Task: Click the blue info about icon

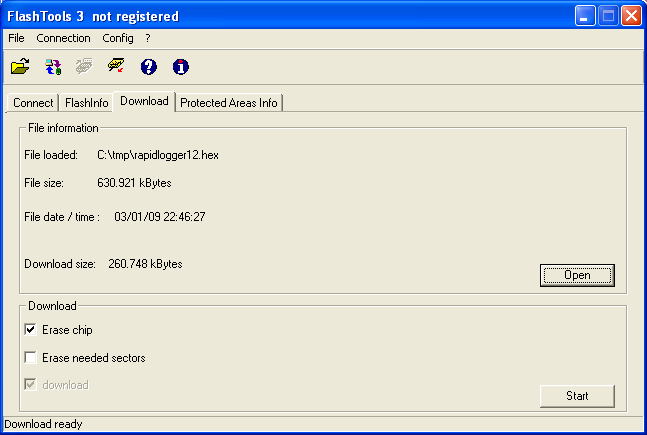Action: (180, 66)
